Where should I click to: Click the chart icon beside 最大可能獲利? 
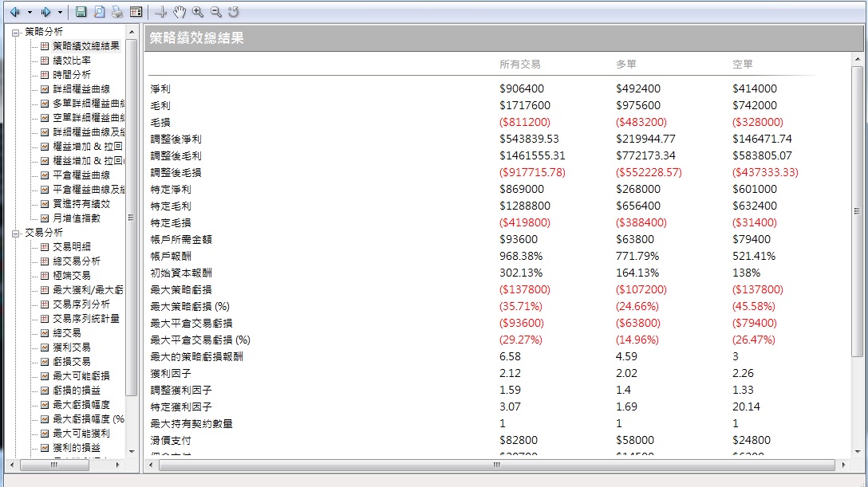[45, 434]
